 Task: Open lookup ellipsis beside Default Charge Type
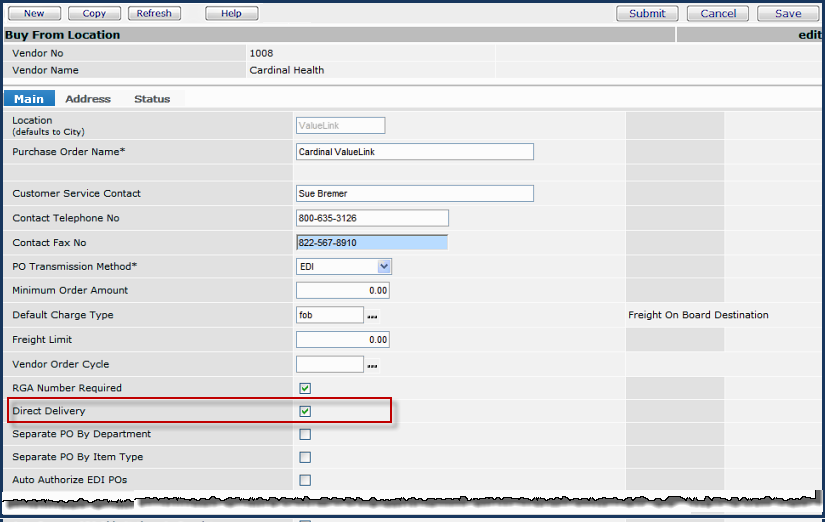[373, 316]
